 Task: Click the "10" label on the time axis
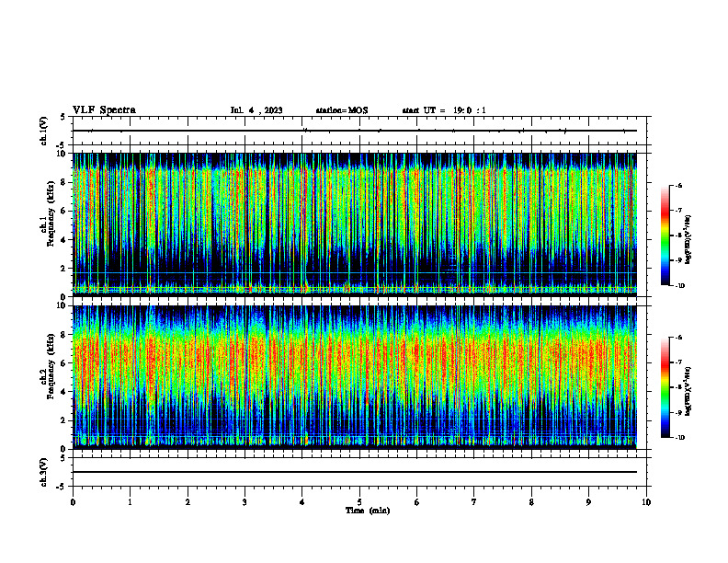(646, 502)
